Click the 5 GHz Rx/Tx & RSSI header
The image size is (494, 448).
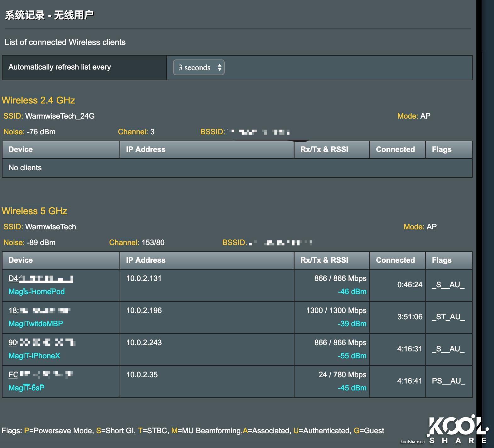click(x=324, y=260)
